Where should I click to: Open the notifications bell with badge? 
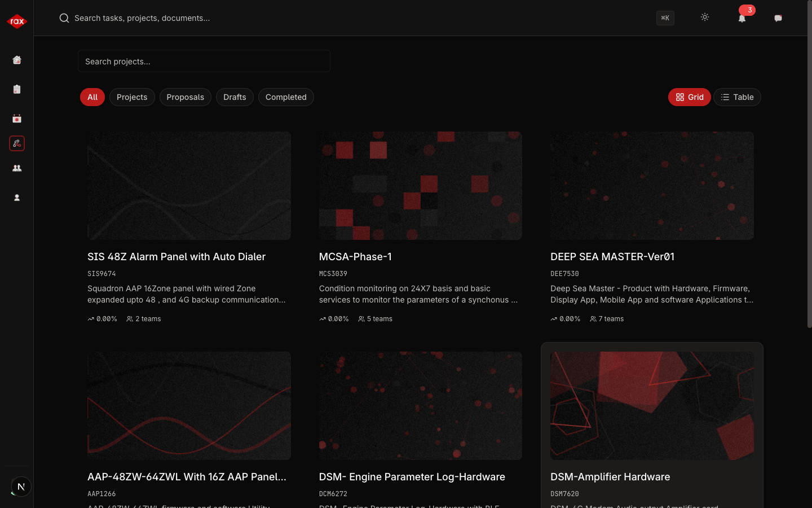coord(742,18)
